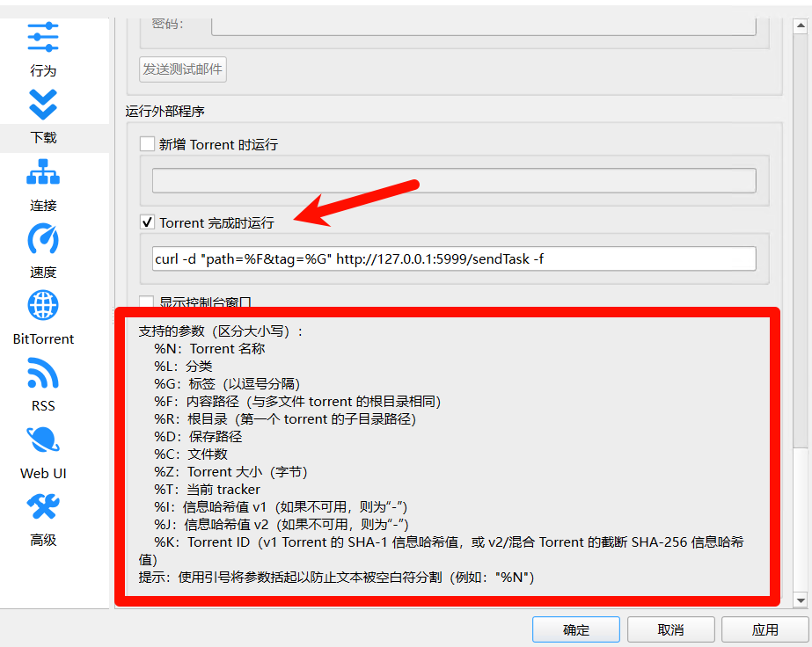The width and height of the screenshot is (812, 647).
Task: Click the %K: Torrent ID line
Action: point(442,550)
